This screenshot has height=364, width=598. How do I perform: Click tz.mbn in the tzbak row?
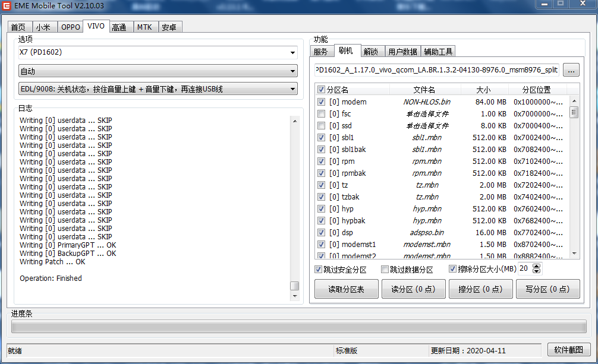point(427,197)
